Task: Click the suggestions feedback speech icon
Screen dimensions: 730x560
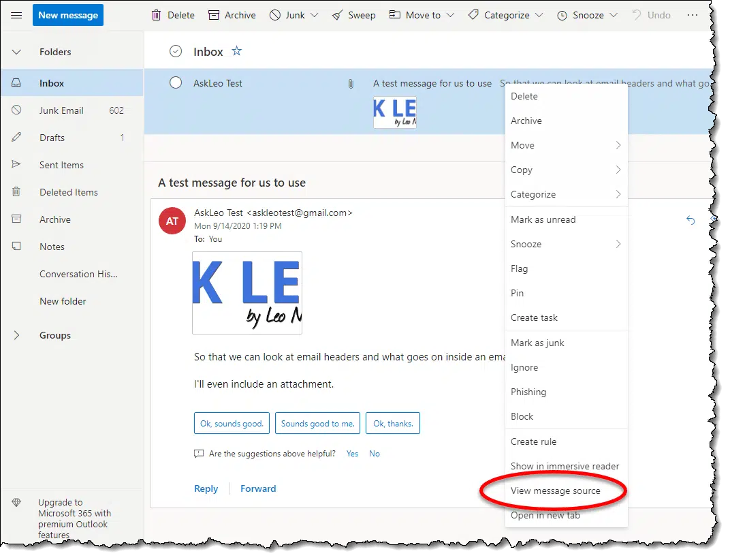Action: pos(199,454)
